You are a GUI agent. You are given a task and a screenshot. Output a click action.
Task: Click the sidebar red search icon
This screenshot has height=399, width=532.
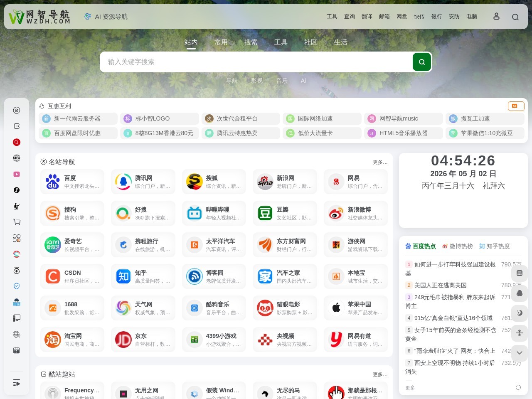coord(17,142)
